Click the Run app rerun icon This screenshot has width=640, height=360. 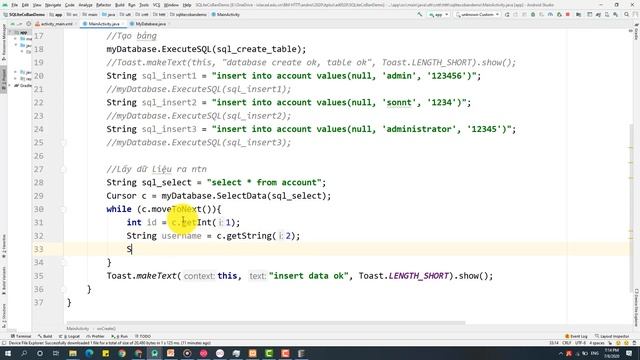[507, 14]
